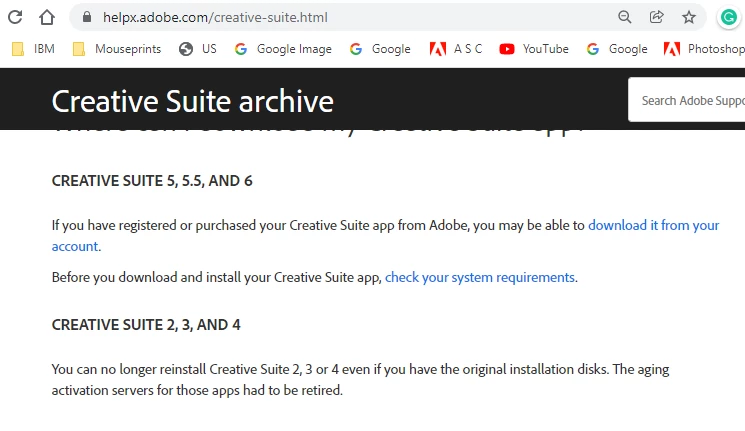Click the 'CREATIVE SUITE 2, 3, AND 4' heading
The width and height of the screenshot is (745, 431).
pos(146,325)
